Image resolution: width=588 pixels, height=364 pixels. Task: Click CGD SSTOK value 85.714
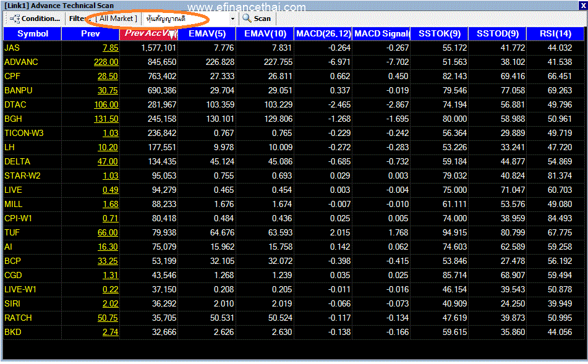pyautogui.click(x=455, y=276)
